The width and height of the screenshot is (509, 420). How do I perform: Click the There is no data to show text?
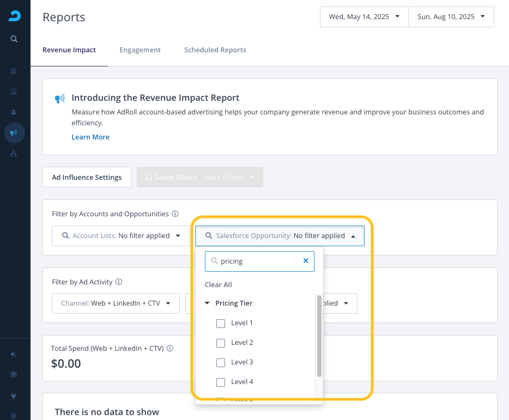(107, 412)
